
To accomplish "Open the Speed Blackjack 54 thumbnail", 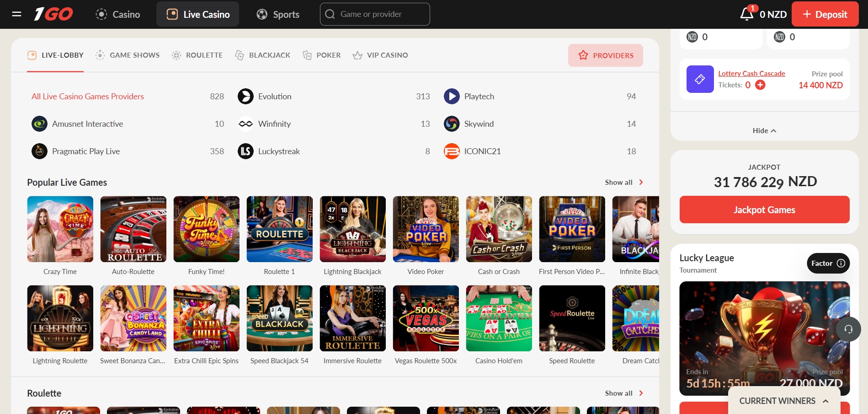I will (x=280, y=318).
